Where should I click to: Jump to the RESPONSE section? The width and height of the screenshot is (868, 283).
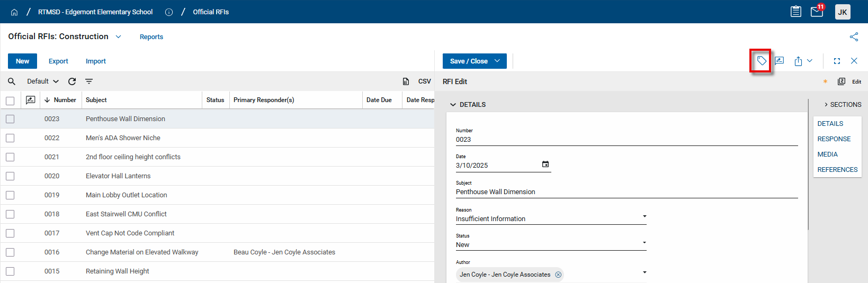coord(834,139)
